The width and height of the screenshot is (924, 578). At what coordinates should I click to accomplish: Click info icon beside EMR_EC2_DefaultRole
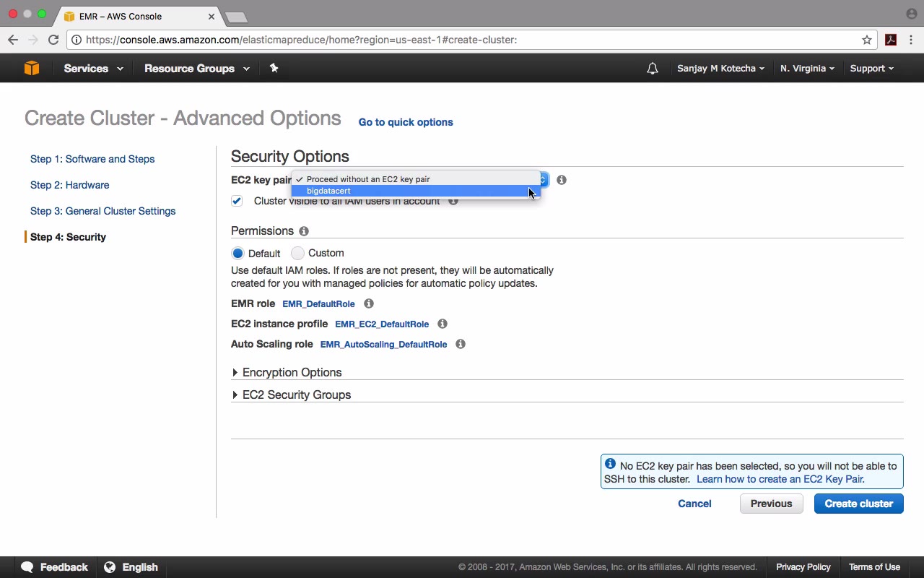[x=443, y=324]
